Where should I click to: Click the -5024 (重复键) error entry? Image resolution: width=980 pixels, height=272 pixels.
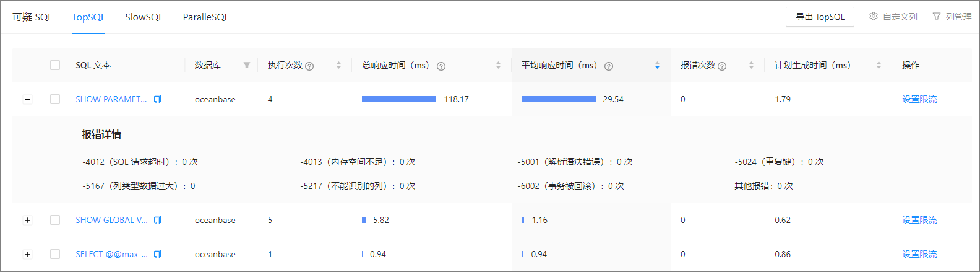pos(779,162)
